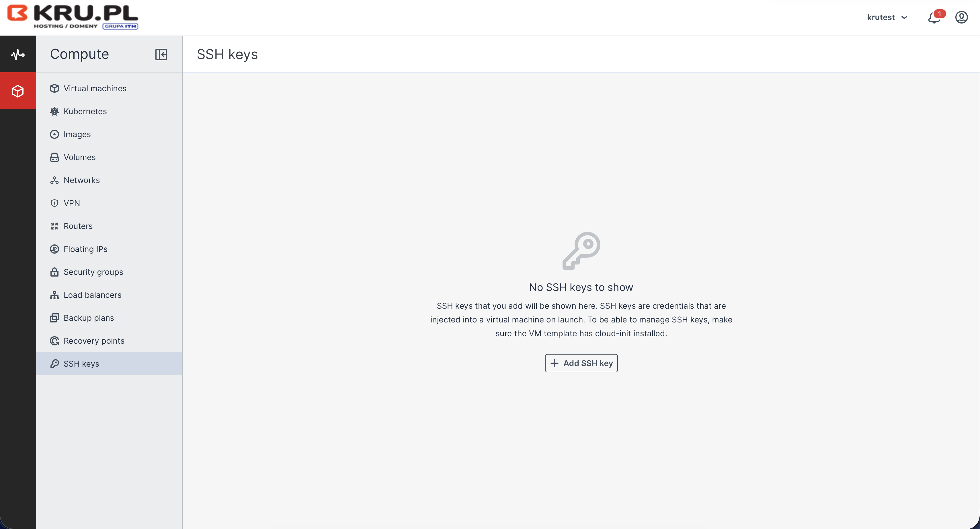The image size is (980, 529).
Task: Click the VPN shield icon
Action: coord(54,203)
